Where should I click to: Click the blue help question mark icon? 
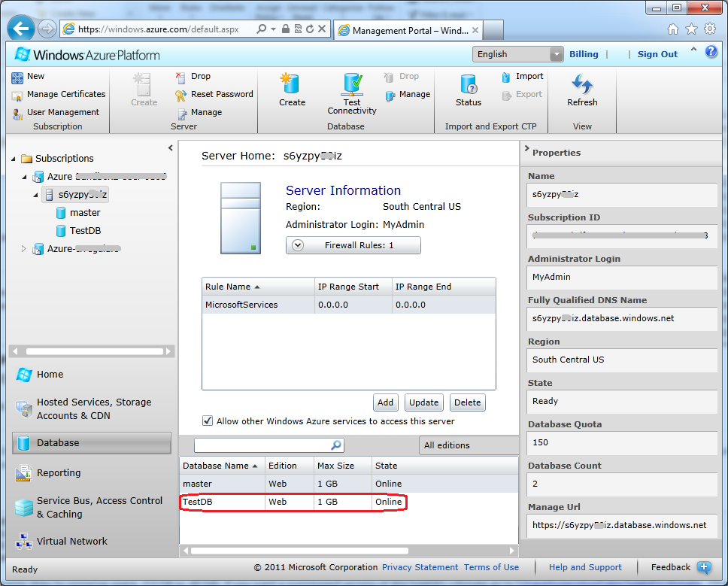coord(711,52)
